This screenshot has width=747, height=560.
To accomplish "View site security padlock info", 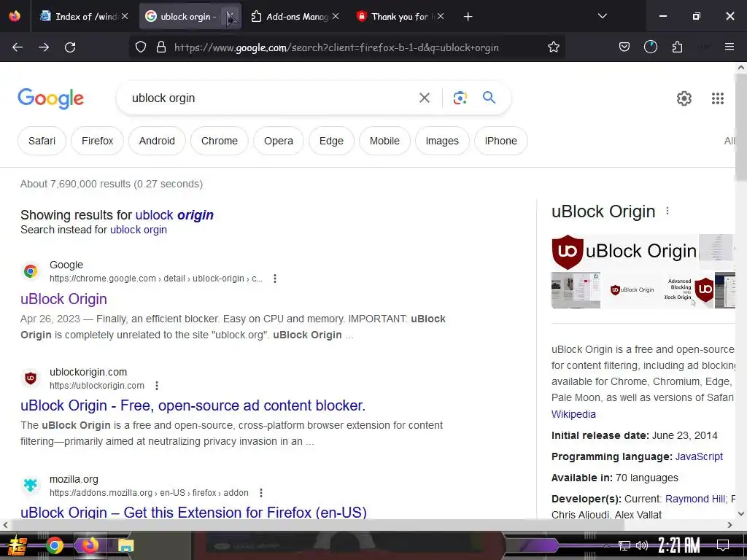I will 161,47.
